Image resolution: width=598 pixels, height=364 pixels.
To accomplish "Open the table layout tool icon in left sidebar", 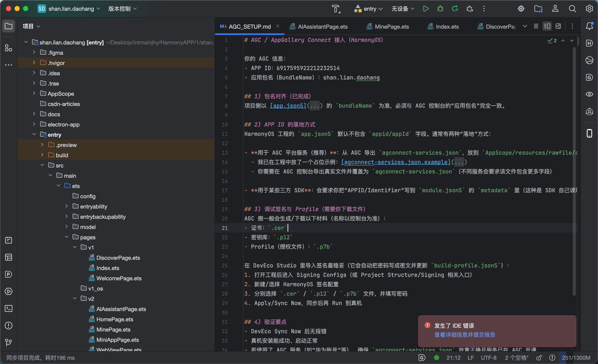I will [9, 257].
